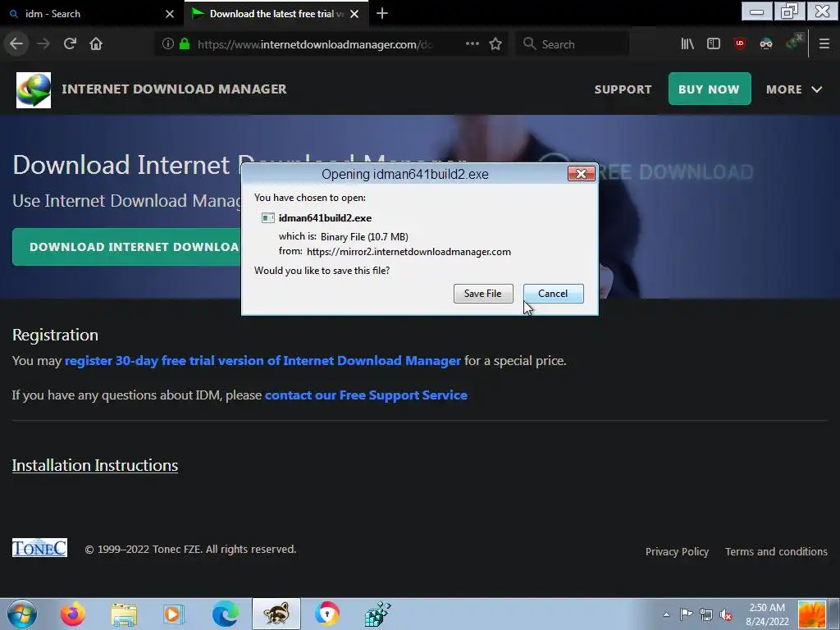
Task: Open the Windows Start button
Action: [22, 614]
